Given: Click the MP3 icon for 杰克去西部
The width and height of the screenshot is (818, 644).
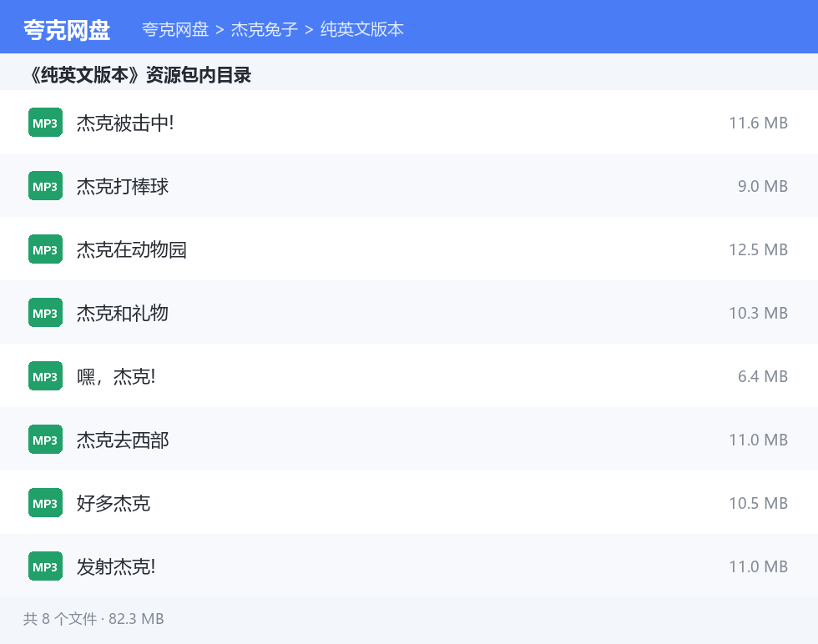Looking at the screenshot, I should click(x=45, y=440).
